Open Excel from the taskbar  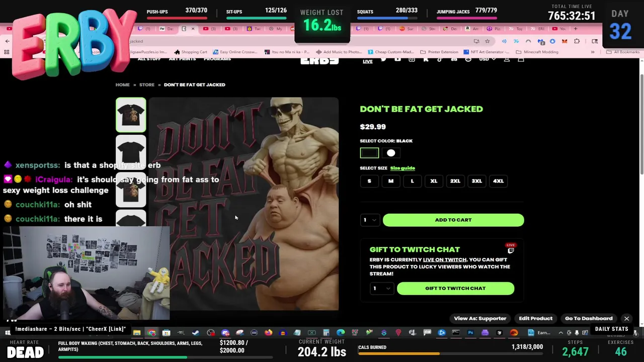(312, 332)
